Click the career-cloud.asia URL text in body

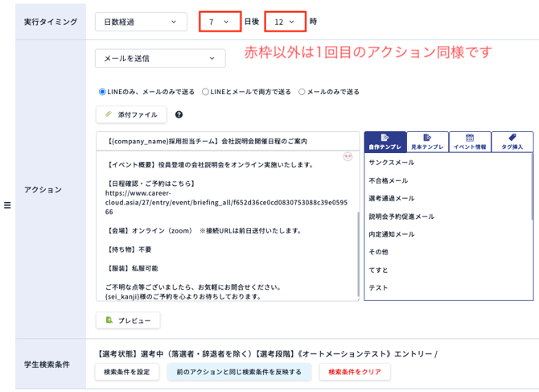click(x=226, y=203)
